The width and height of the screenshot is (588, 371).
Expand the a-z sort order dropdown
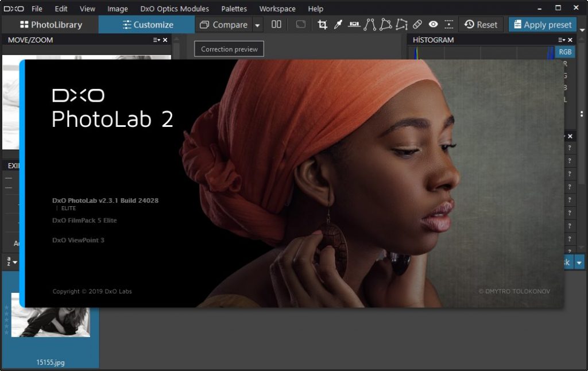[x=12, y=262]
